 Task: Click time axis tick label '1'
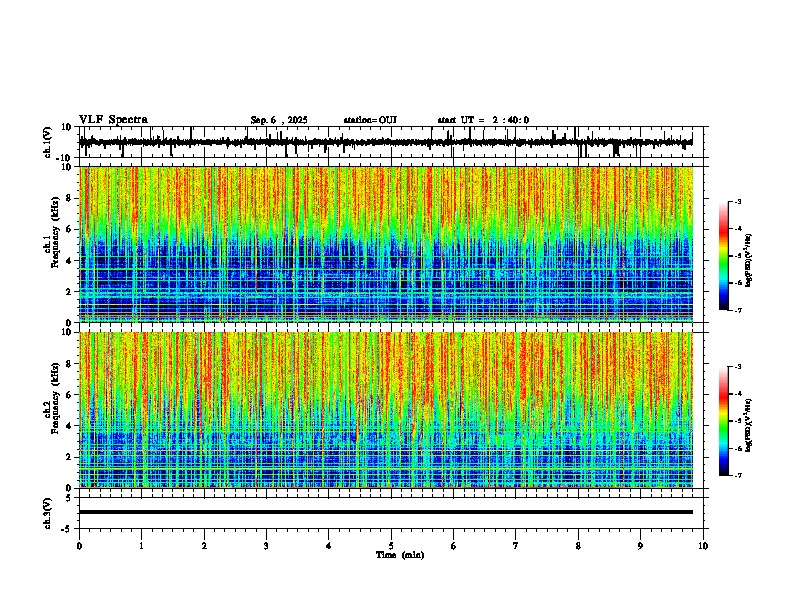[x=141, y=546]
